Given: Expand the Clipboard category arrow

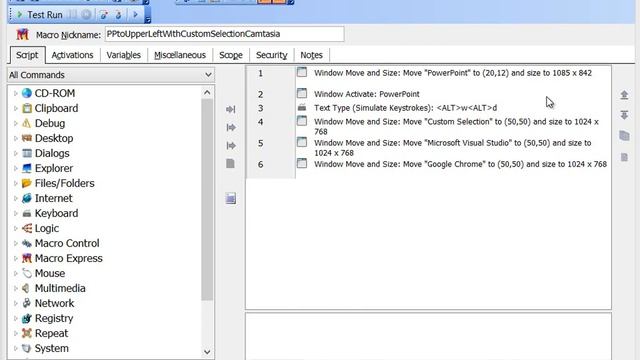Looking at the screenshot, I should click(x=16, y=109).
